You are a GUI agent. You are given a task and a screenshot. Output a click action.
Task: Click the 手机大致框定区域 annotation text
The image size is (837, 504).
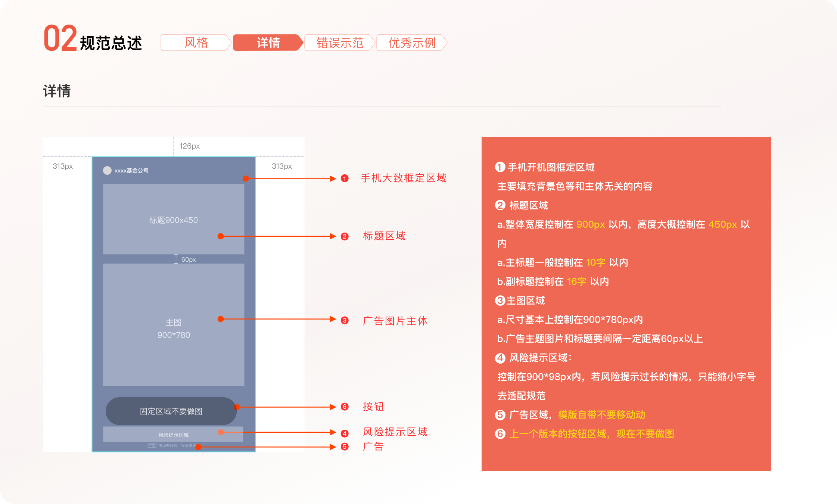404,178
